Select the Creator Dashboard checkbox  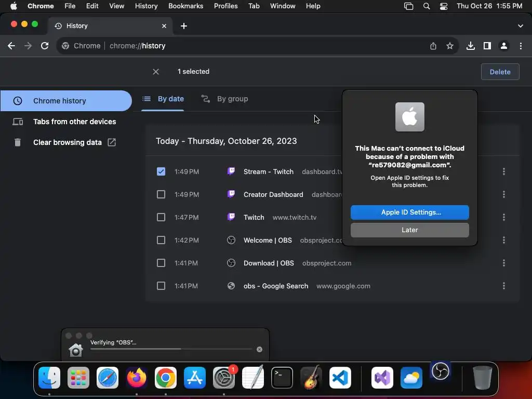[161, 194]
